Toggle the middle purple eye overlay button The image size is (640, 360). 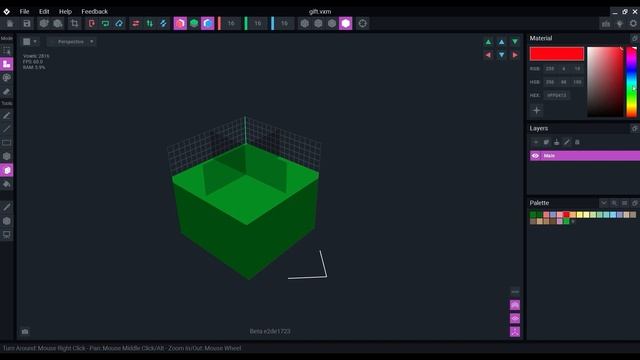(515, 318)
